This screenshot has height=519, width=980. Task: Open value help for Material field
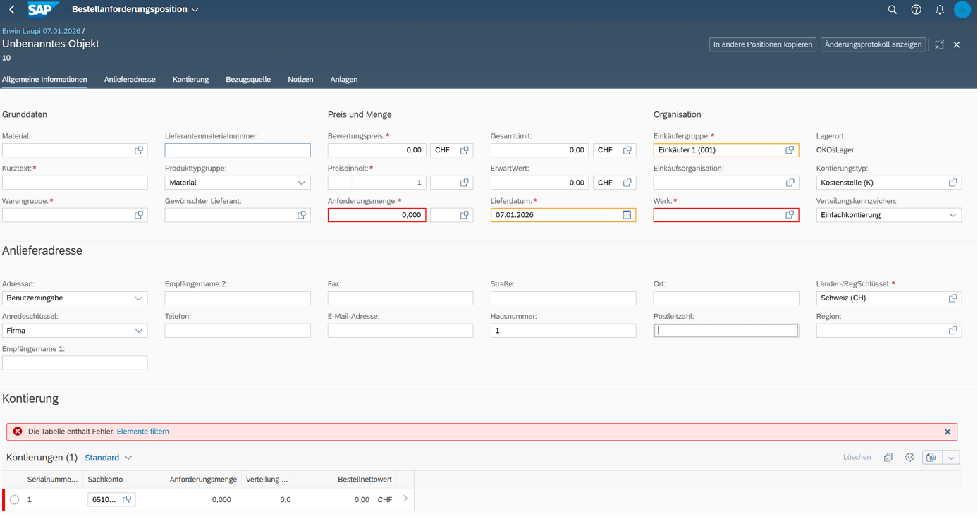(139, 151)
